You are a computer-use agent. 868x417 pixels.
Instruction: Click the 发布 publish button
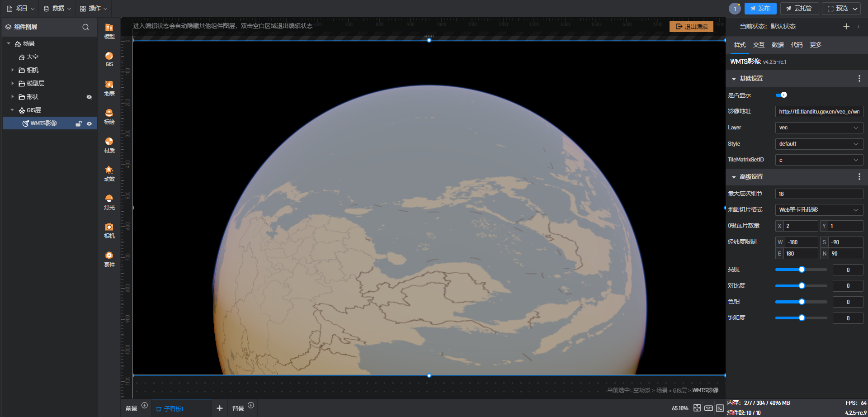coord(760,9)
